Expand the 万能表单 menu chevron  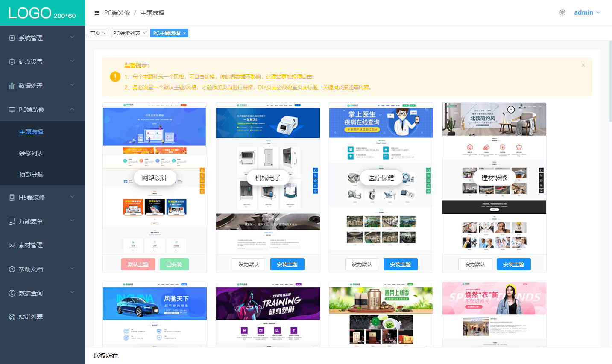coord(72,221)
